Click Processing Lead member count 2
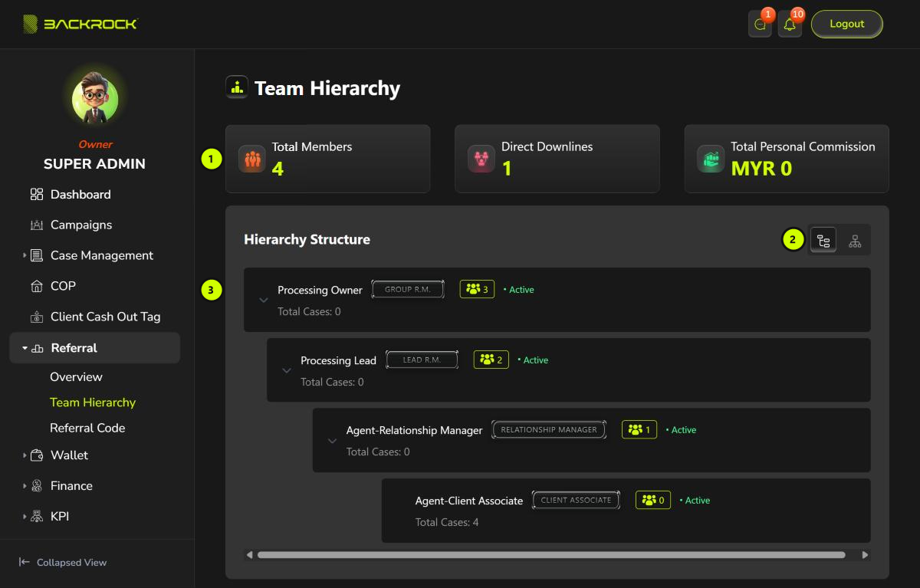The height and width of the screenshot is (588, 920). 491,360
